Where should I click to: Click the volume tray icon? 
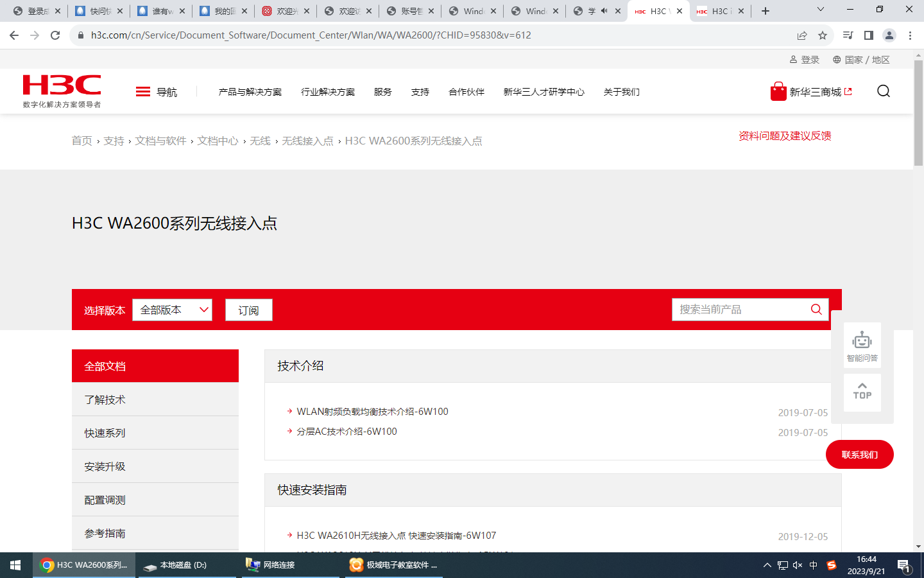[x=798, y=565]
